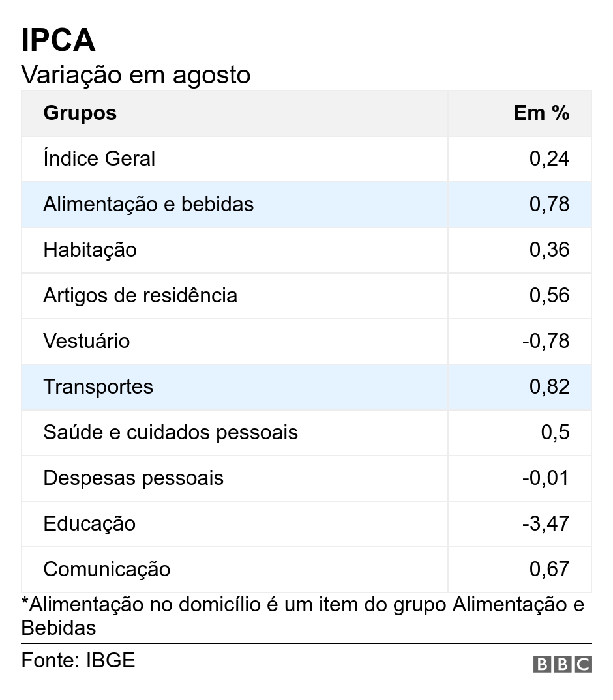Select the highlighted Alimentação e bebidas row

point(306,205)
